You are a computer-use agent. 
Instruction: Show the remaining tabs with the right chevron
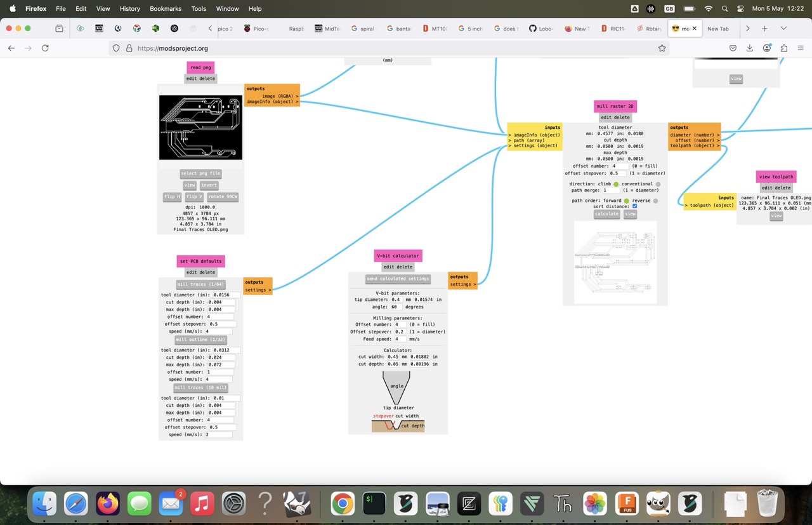pyautogui.click(x=747, y=29)
